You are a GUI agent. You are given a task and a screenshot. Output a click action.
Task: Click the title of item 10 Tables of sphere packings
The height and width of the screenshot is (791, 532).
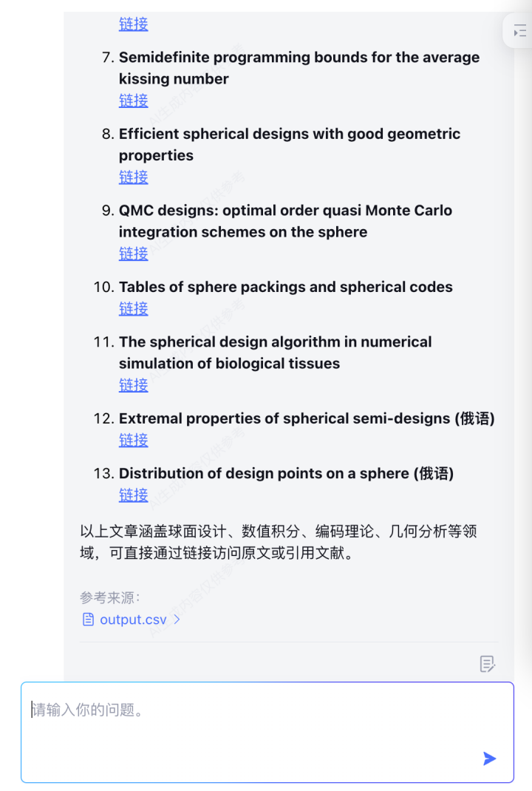click(285, 287)
